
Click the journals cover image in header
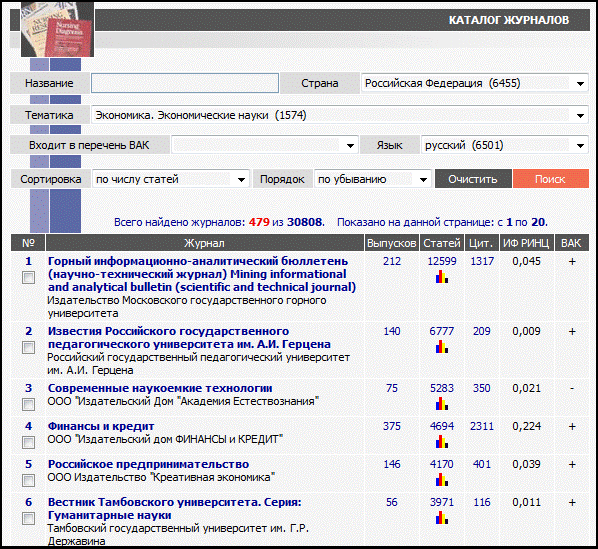57,30
